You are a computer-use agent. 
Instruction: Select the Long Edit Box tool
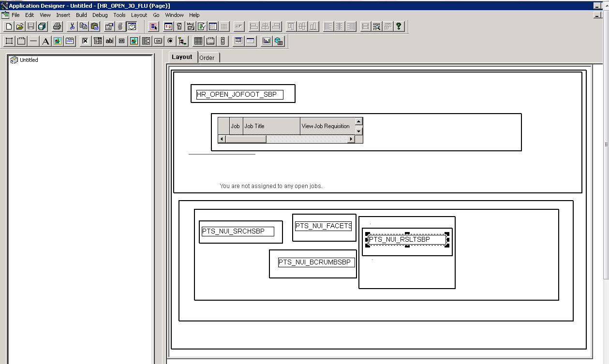coord(146,41)
